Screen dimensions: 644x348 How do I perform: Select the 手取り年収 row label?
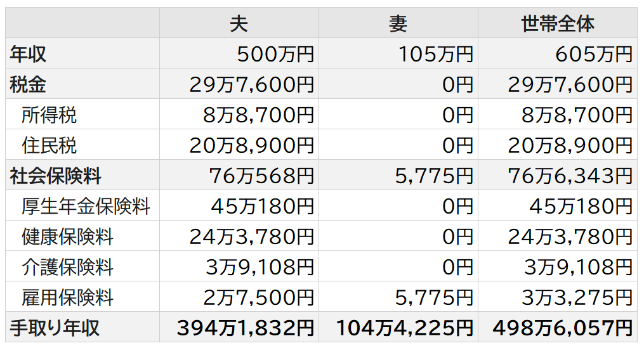(55, 328)
